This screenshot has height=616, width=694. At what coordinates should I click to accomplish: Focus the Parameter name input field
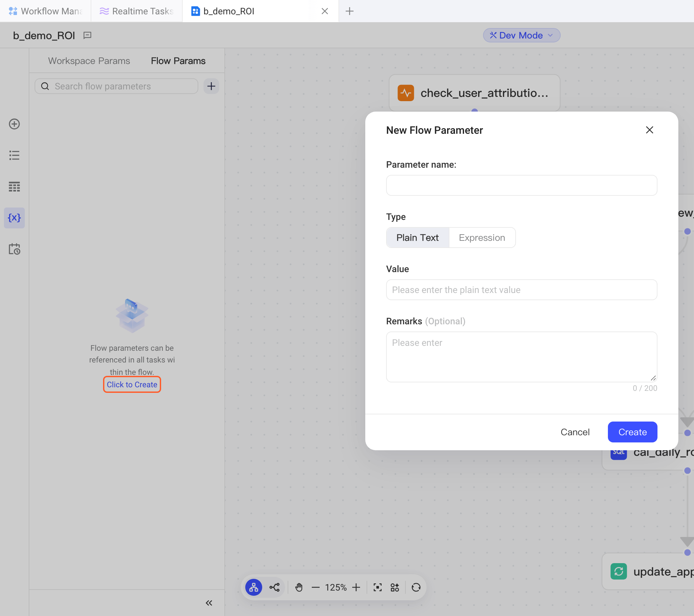521,185
